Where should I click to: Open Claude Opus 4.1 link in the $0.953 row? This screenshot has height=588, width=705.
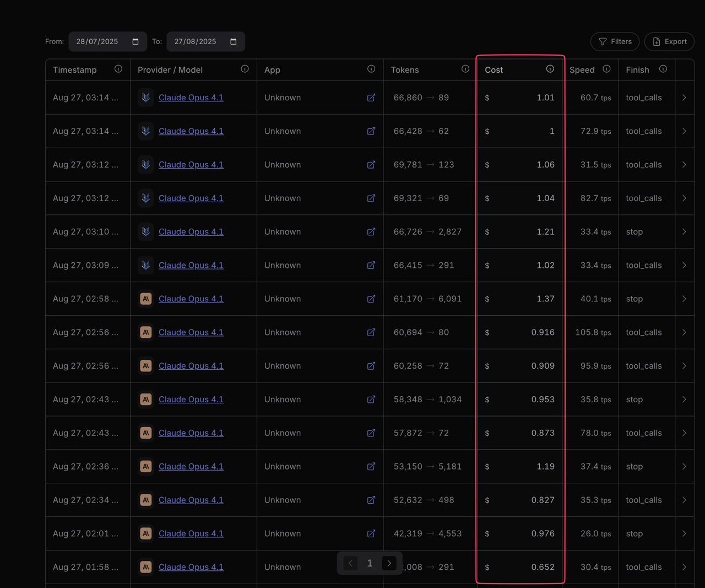(x=191, y=400)
